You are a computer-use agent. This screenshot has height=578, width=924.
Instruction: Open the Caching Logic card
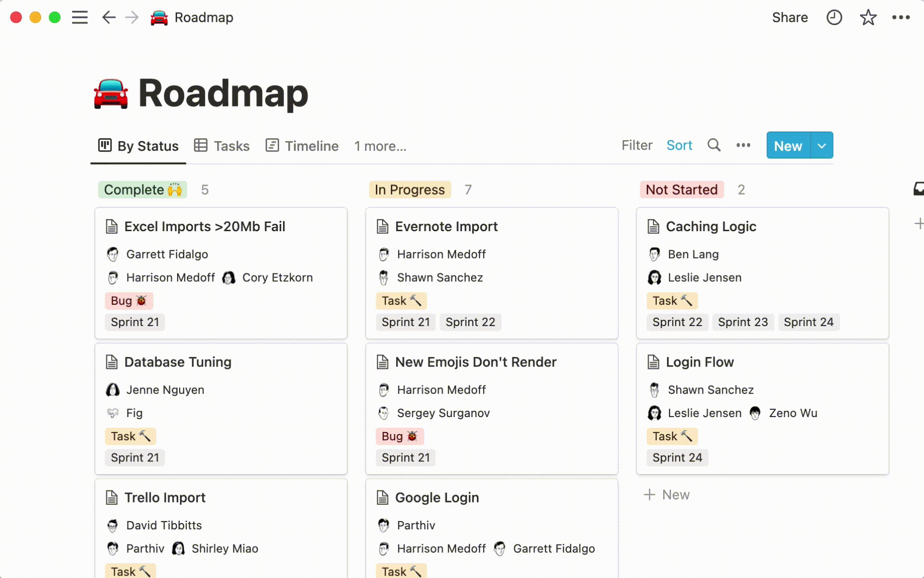point(711,226)
